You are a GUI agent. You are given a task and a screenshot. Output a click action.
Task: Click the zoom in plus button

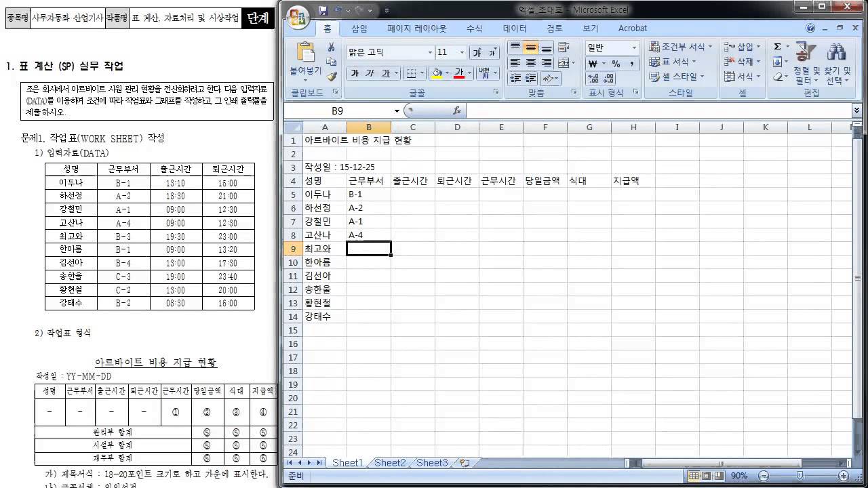click(843, 476)
